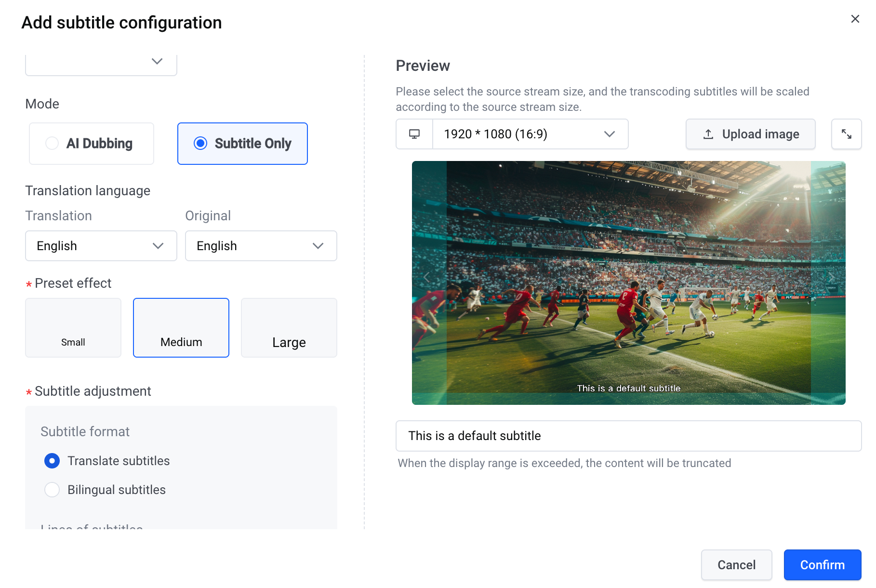
Task: Pick the Small preset effect
Action: 73,328
